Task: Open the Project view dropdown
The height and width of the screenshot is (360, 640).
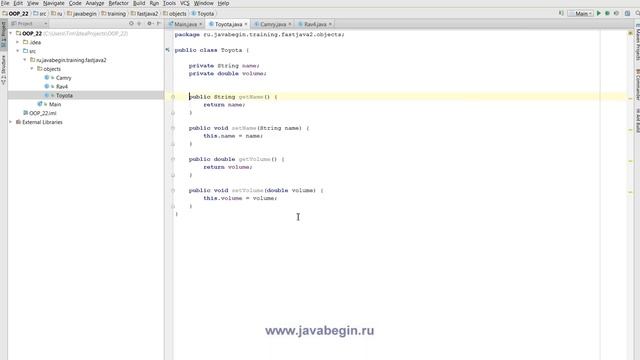Action: (29, 24)
